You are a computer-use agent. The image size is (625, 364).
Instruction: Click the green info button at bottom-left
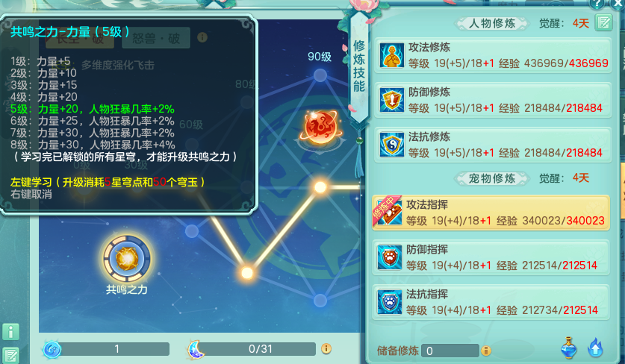[10, 331]
